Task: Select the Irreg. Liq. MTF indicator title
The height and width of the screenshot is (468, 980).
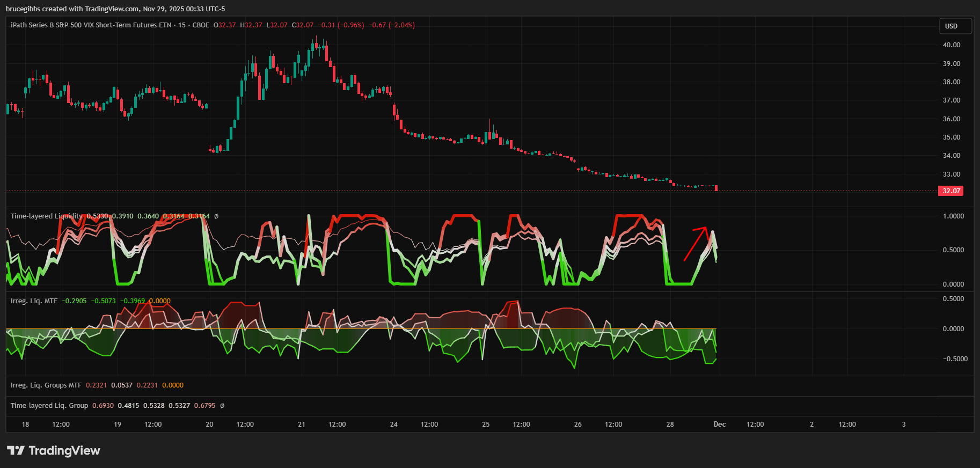Action: (x=34, y=301)
